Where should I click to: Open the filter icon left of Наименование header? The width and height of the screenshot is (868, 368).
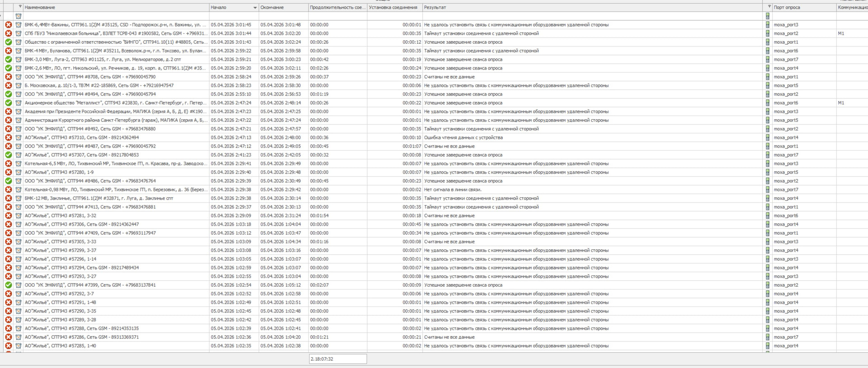pyautogui.click(x=20, y=7)
